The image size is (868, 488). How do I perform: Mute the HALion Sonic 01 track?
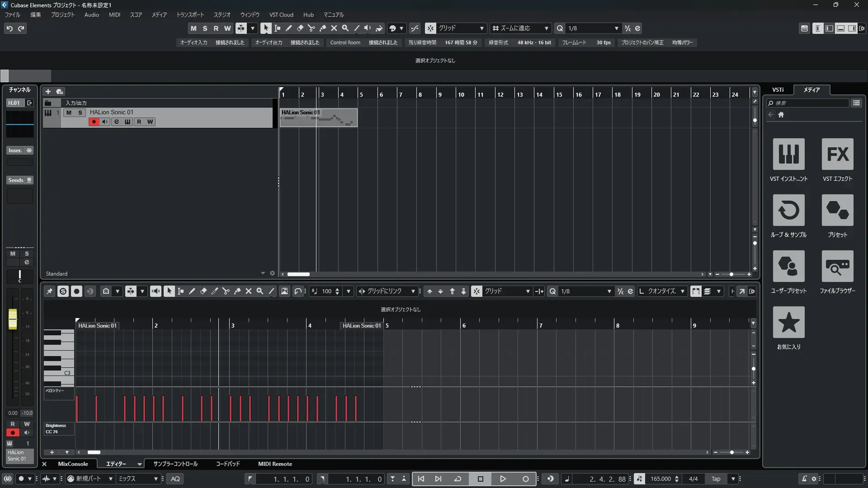tap(69, 113)
